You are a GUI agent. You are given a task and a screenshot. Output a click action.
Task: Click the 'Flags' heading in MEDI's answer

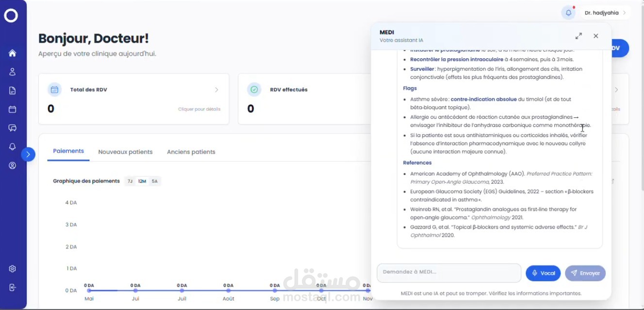click(x=410, y=88)
